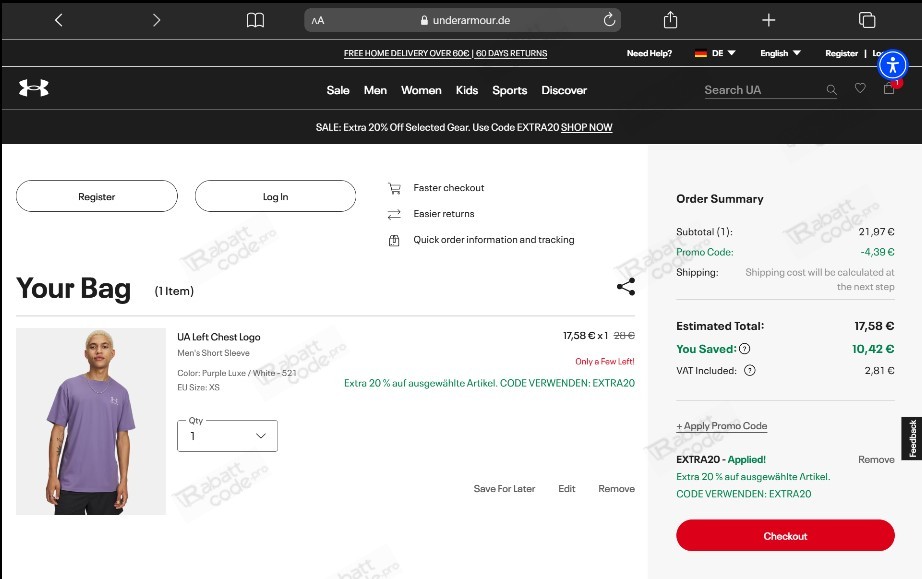Open the English language dropdown

click(780, 53)
